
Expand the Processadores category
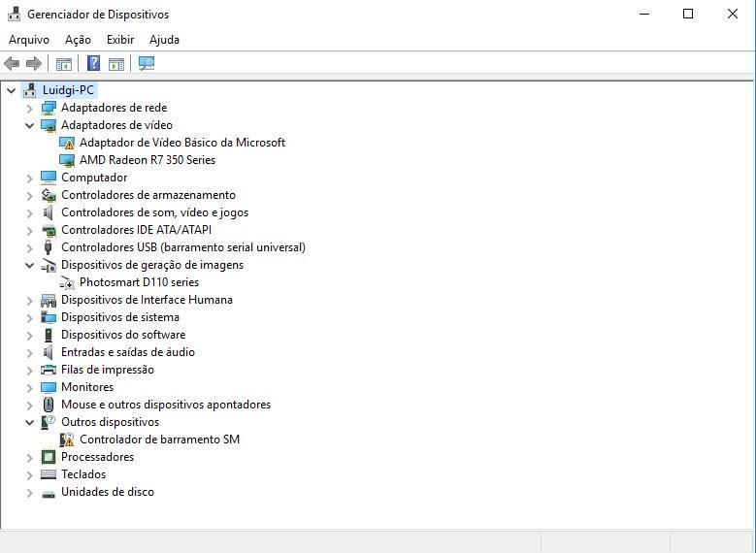click(x=29, y=458)
